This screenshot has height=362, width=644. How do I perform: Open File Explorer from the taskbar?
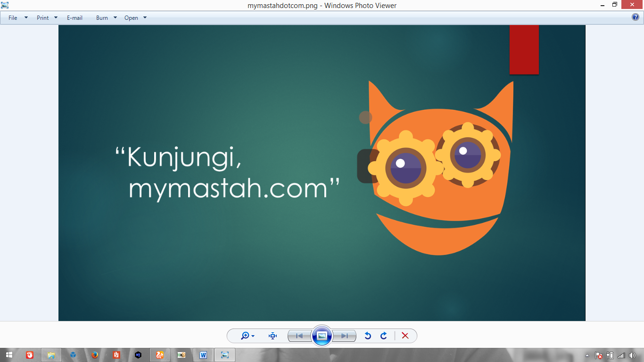[x=51, y=355]
